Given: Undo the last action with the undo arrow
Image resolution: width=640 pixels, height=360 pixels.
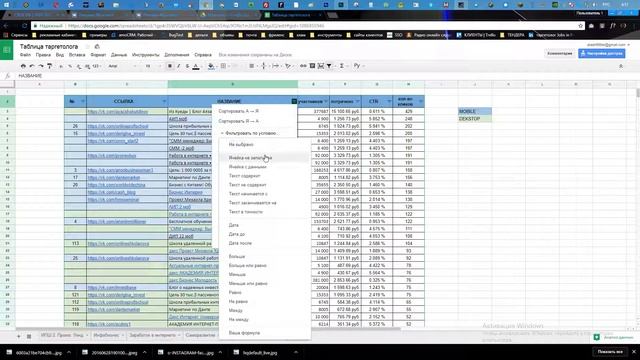Looking at the screenshot, I should (x=32, y=66).
